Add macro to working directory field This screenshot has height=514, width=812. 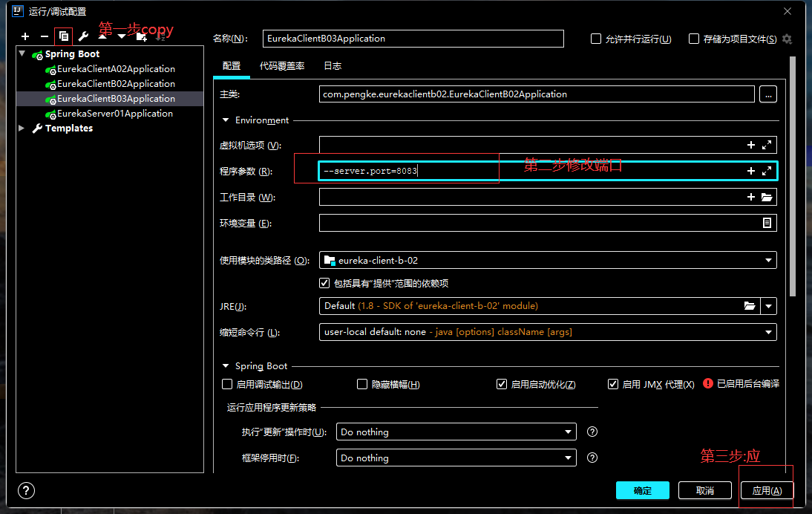click(x=751, y=197)
